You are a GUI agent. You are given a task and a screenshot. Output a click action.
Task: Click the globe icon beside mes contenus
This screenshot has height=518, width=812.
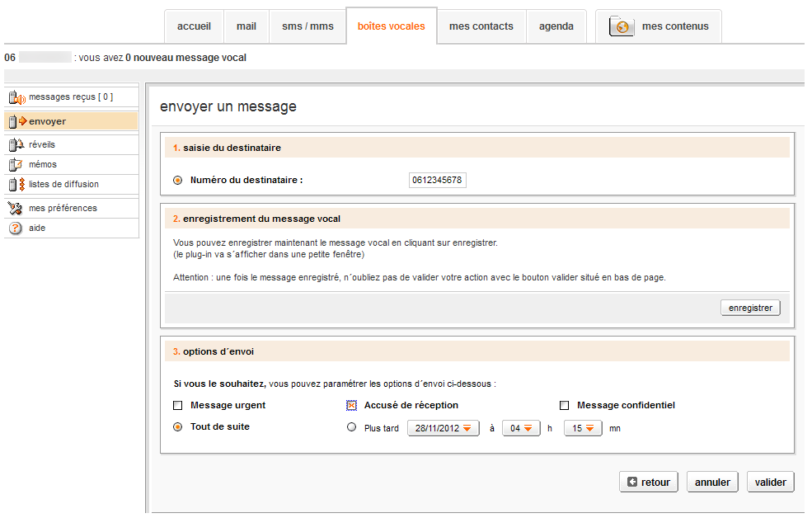[619, 26]
